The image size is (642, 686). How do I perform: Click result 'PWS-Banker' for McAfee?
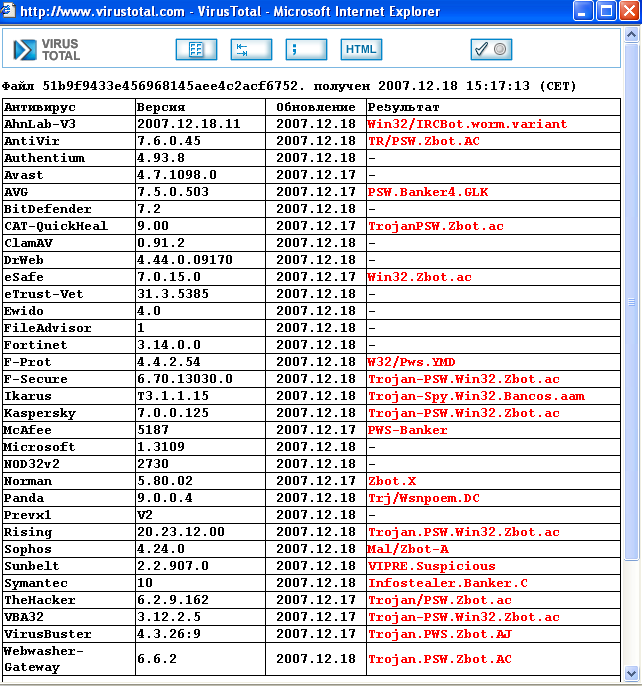407,430
